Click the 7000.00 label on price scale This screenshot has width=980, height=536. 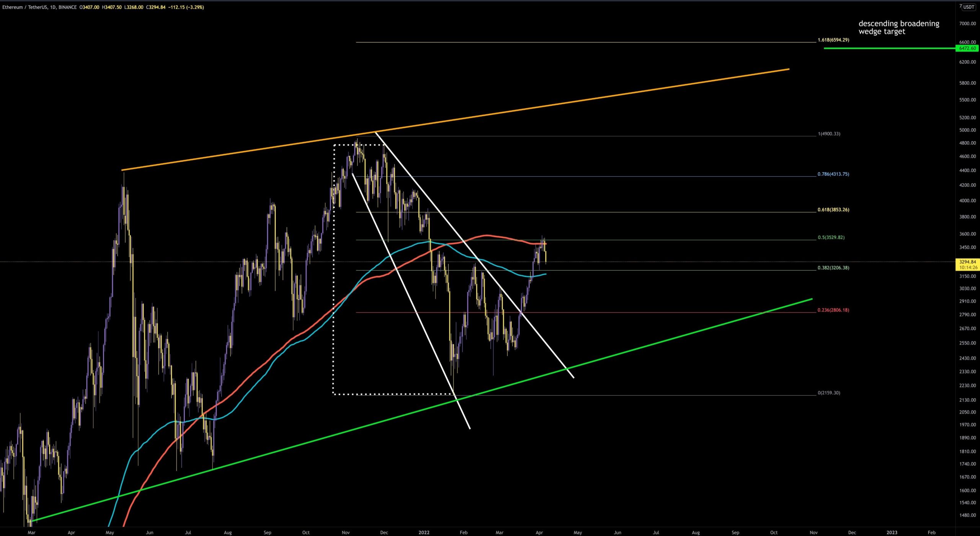point(967,24)
